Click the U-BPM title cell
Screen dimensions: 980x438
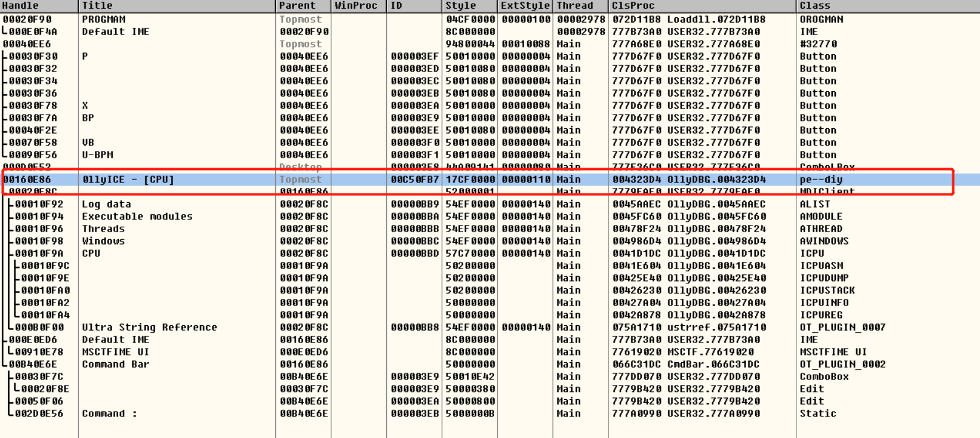97,155
